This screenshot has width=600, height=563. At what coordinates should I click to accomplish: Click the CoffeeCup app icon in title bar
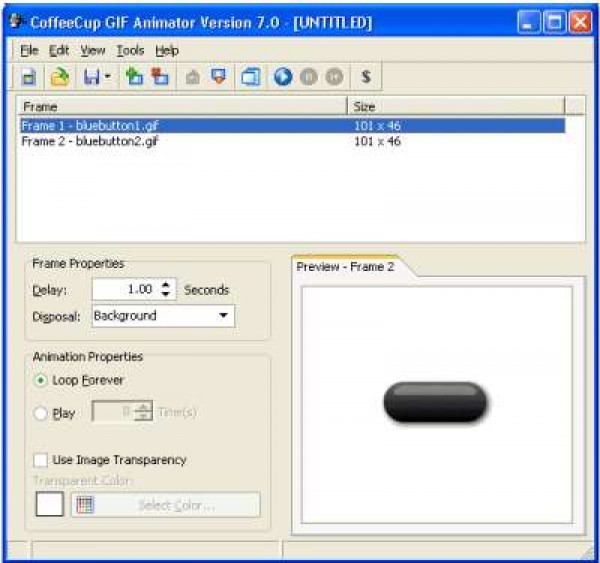pyautogui.click(x=16, y=21)
